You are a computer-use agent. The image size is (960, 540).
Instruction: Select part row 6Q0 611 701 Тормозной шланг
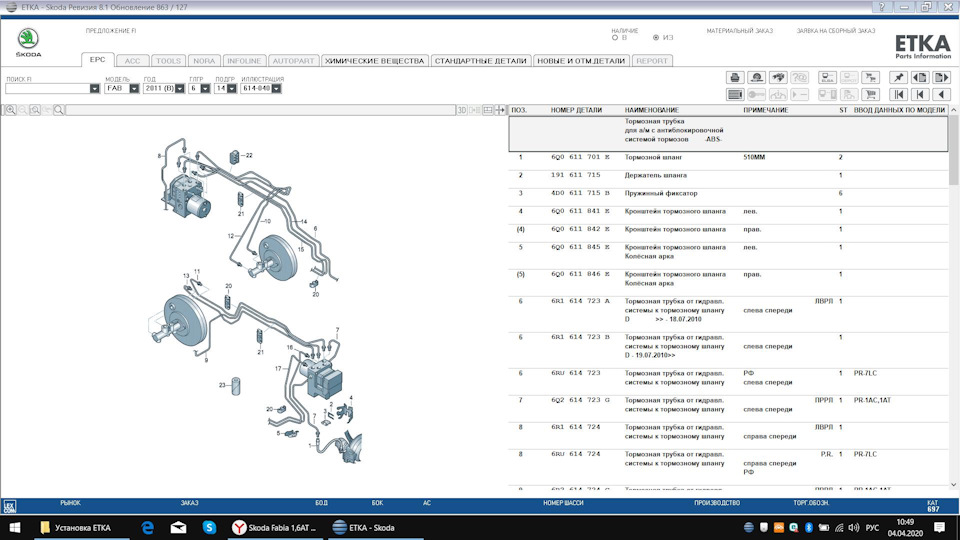pos(729,157)
